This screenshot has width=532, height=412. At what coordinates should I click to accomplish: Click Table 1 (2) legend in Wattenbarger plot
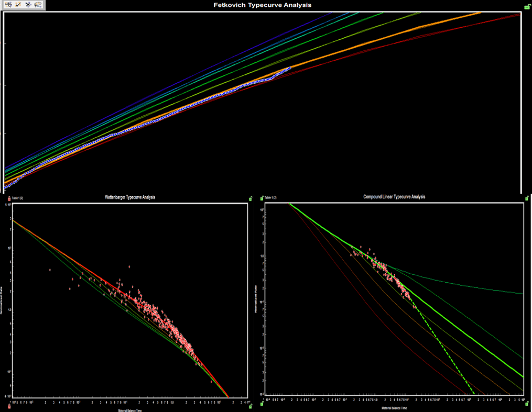click(20, 198)
